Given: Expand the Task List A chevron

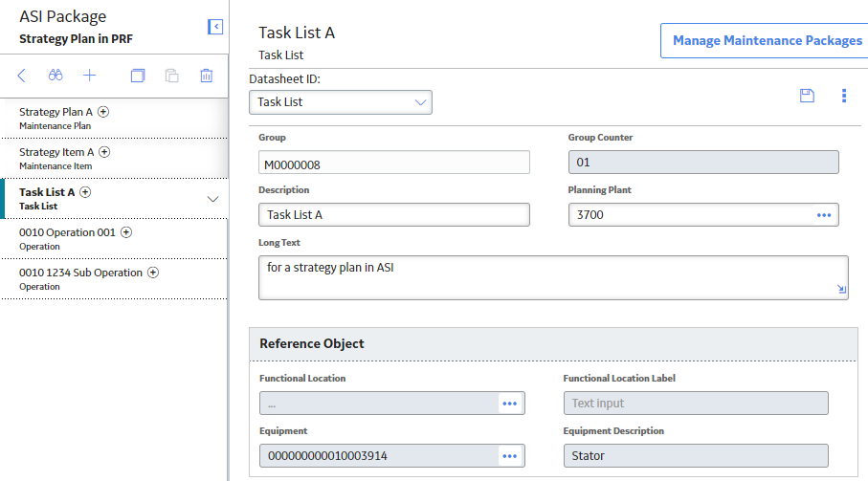Looking at the screenshot, I should pyautogui.click(x=212, y=199).
